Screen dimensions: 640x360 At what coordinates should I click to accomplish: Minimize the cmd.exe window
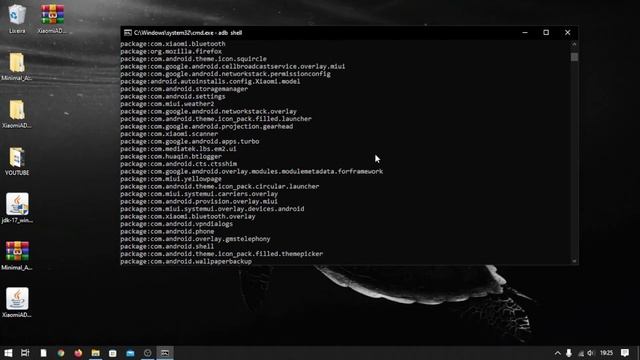point(525,33)
